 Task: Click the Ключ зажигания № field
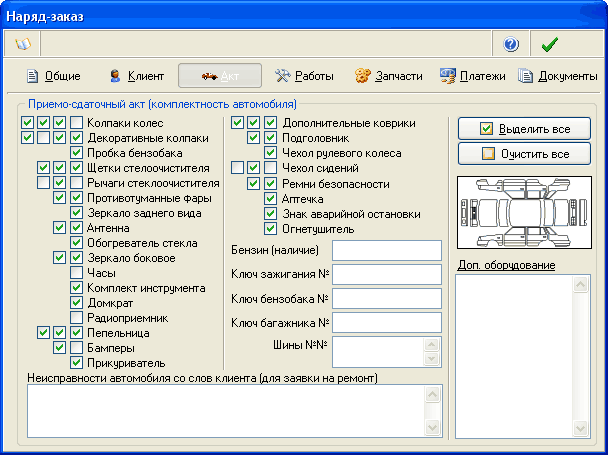point(386,274)
